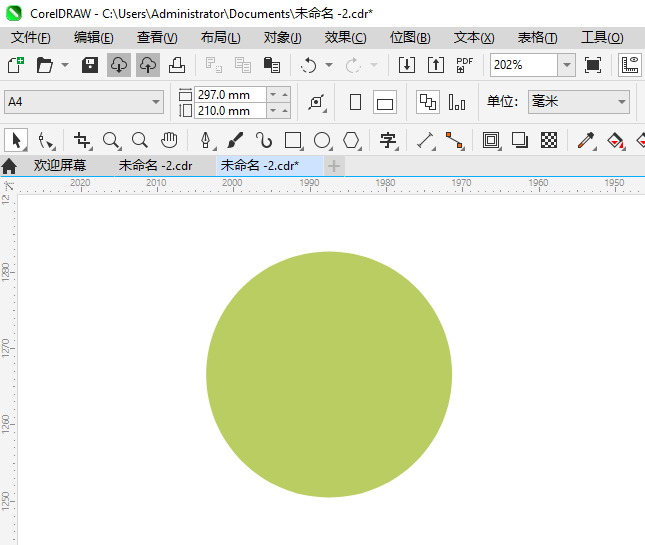Select the Pen tool
Screen dimensions: 645x545
pos(206,140)
